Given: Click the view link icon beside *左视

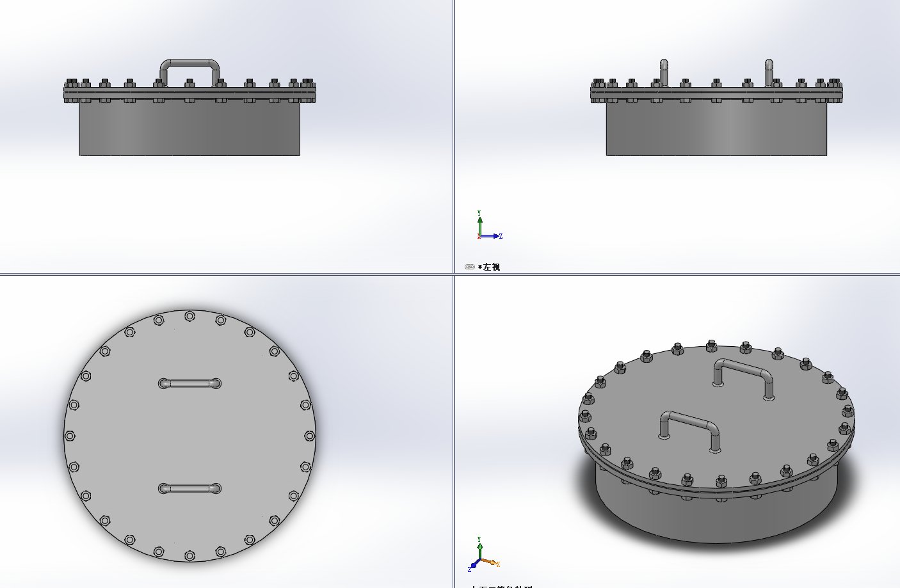Looking at the screenshot, I should click(469, 267).
